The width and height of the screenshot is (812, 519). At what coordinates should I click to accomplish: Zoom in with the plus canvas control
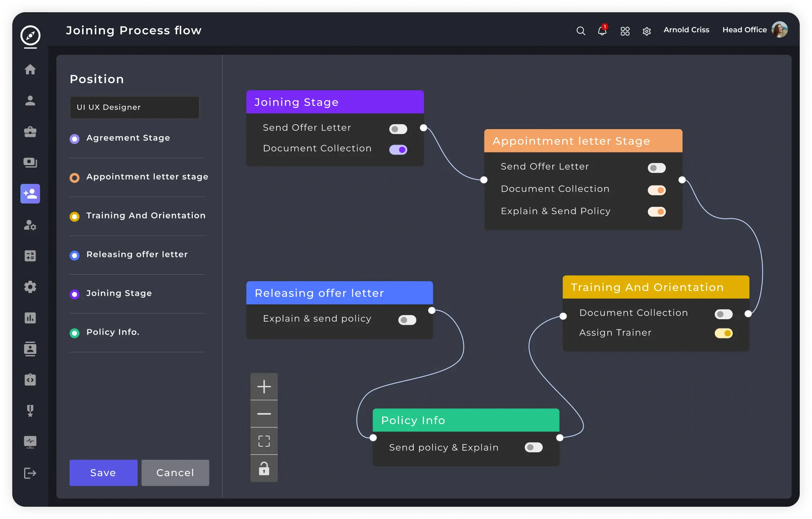point(264,387)
